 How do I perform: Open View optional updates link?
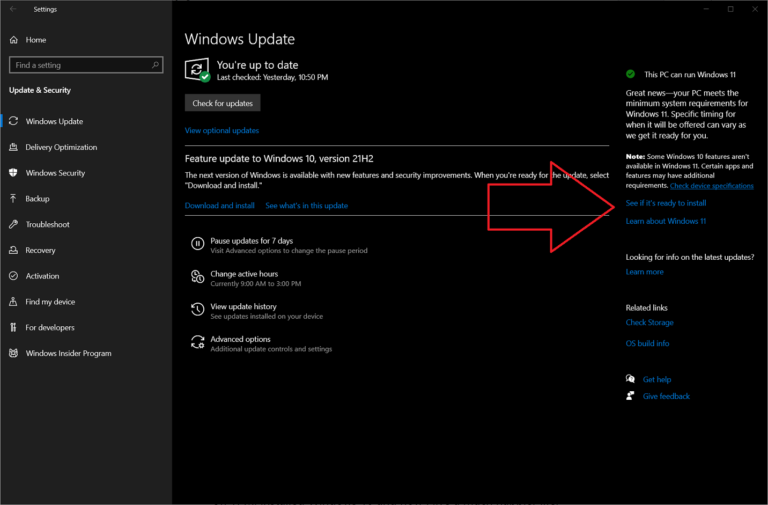tap(221, 130)
